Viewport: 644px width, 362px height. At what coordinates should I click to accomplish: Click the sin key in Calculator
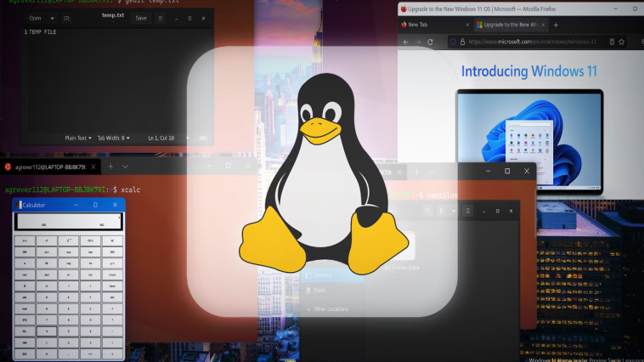[x=47, y=252]
